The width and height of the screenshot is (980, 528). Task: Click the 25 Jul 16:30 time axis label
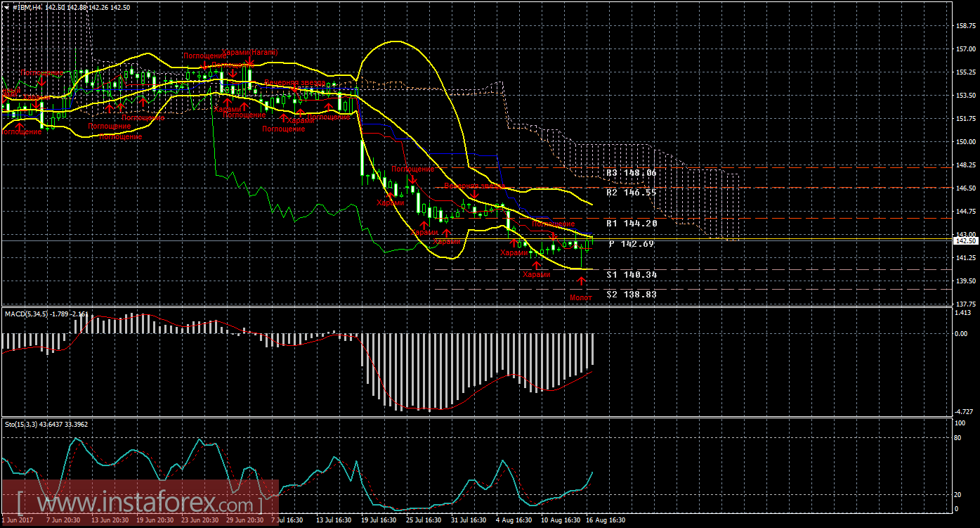point(422,520)
